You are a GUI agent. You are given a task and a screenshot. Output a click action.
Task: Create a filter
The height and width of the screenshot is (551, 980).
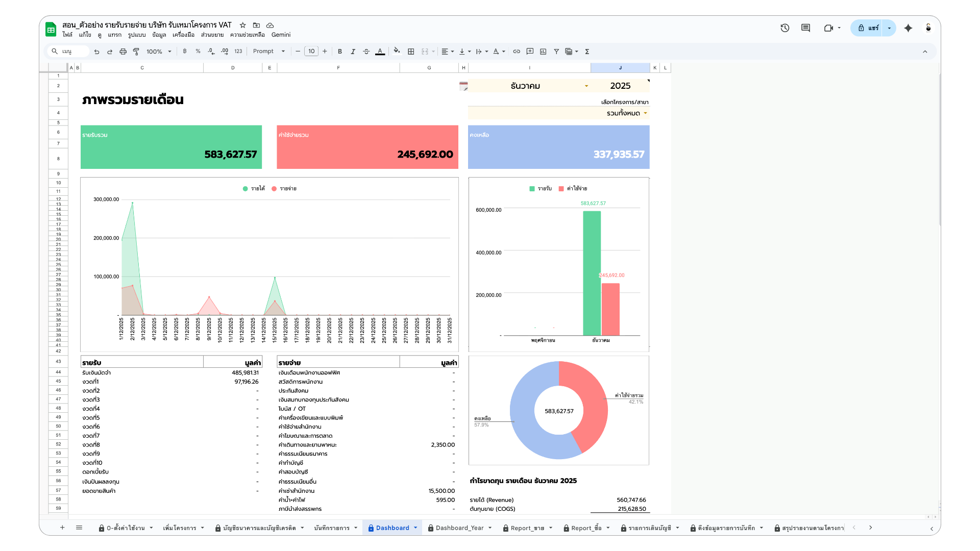(556, 52)
